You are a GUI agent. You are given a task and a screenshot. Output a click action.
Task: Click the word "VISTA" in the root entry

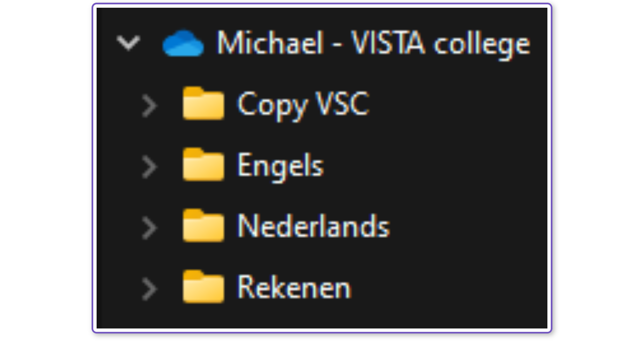pos(388,43)
